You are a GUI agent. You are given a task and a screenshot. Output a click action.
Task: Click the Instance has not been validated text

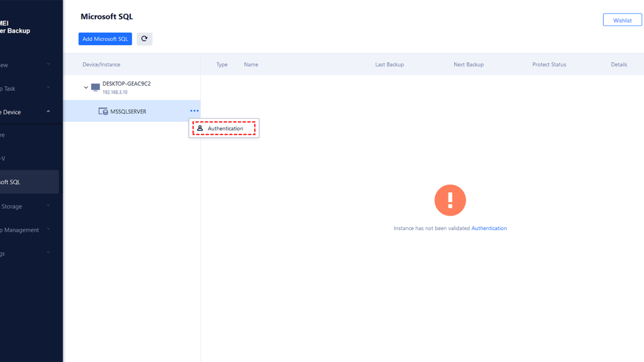coord(432,228)
